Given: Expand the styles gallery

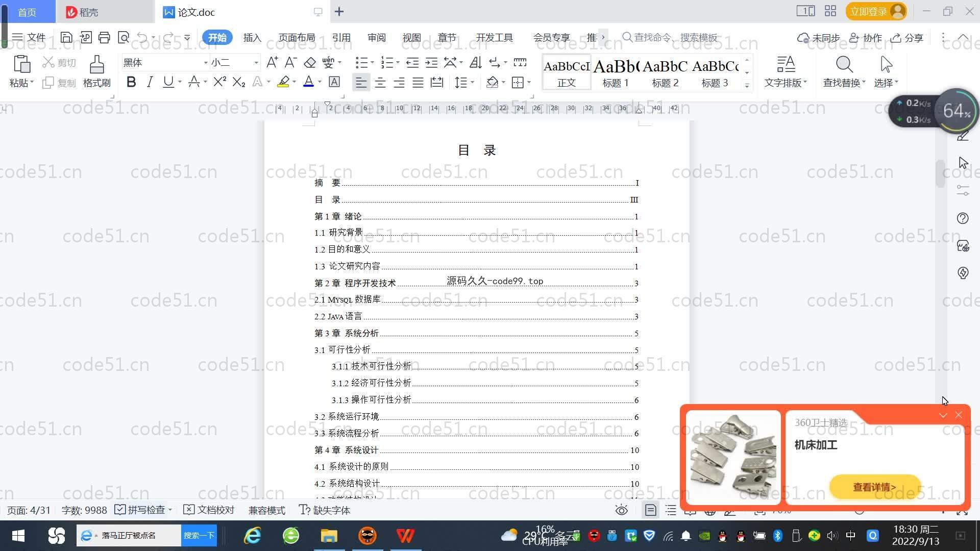Looking at the screenshot, I should click(x=747, y=86).
